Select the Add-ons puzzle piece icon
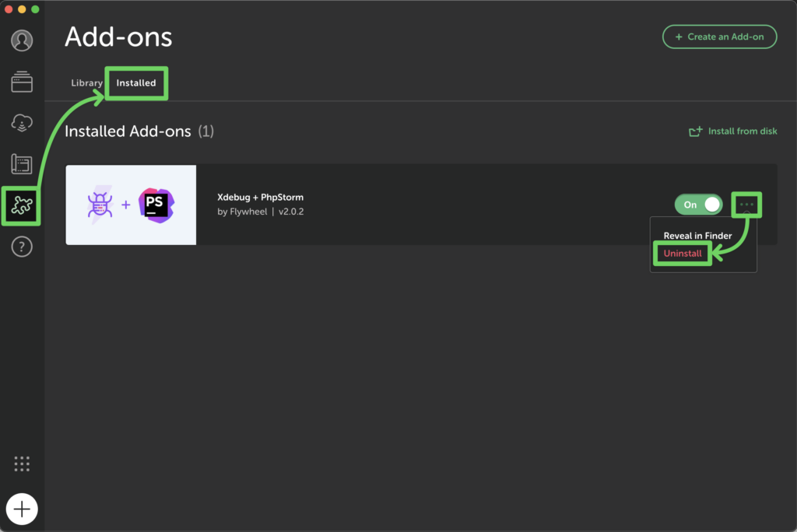Viewport: 797px width, 532px height. [22, 205]
